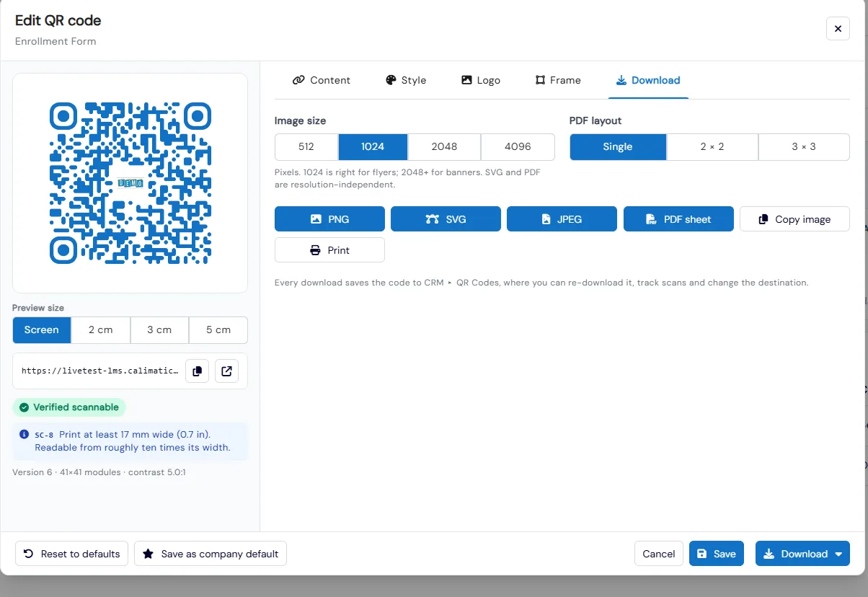Screen dimensions: 868x597
Task: Click the Enrollment Form subtitle
Action: (56, 42)
